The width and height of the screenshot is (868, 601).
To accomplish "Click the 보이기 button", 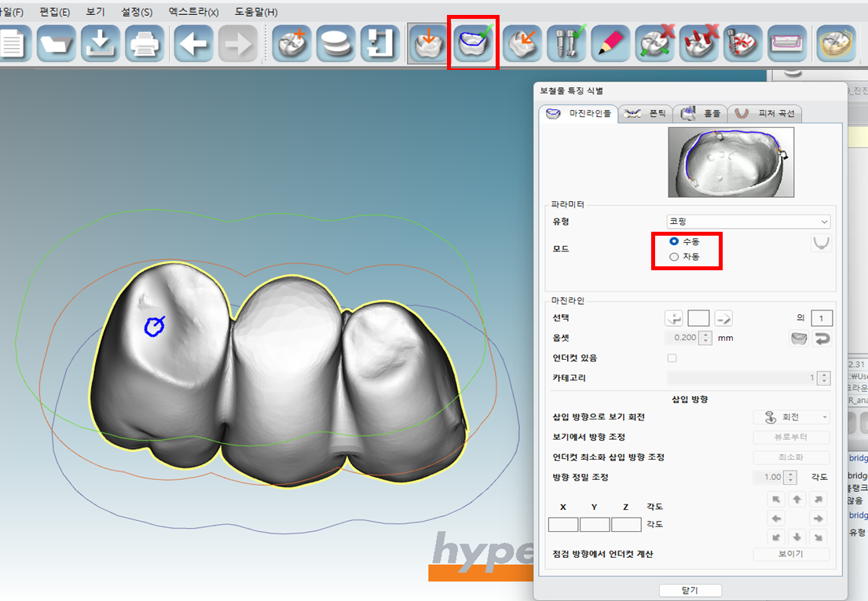I will click(791, 555).
